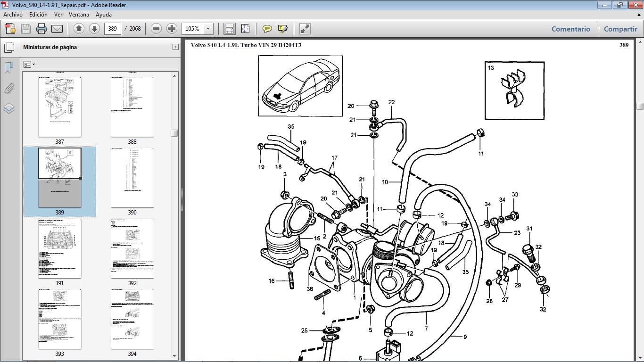This screenshot has height=362, width=644.
Task: Enable fit-to-width scrolling mode
Action: click(230, 29)
